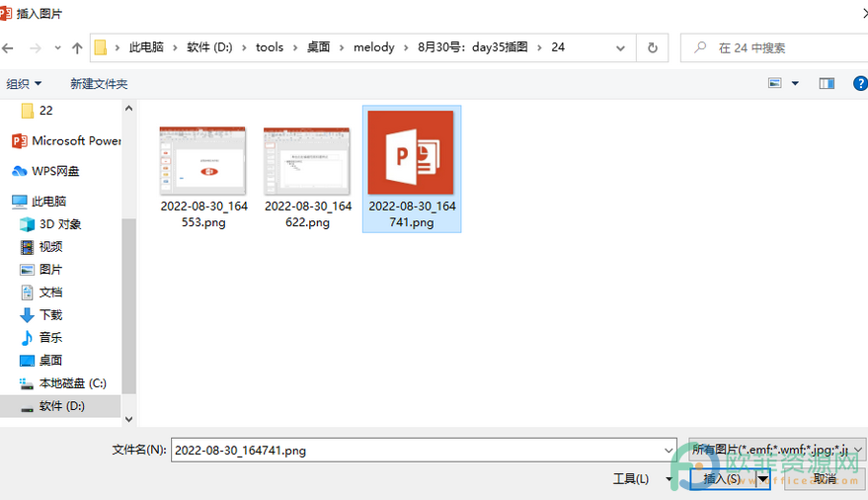This screenshot has height=500, width=868.
Task: Open the view options dropdown arrow
Action: (x=795, y=84)
